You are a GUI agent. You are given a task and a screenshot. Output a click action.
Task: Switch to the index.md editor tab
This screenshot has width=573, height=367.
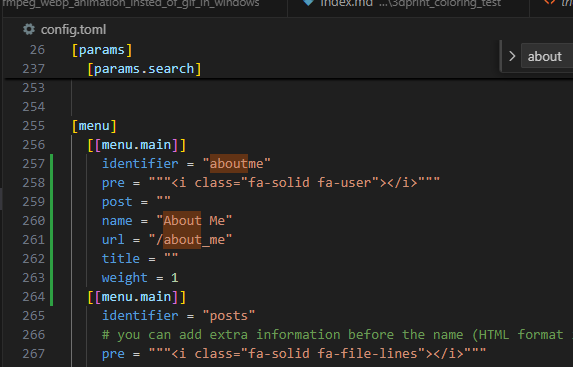(408, 4)
